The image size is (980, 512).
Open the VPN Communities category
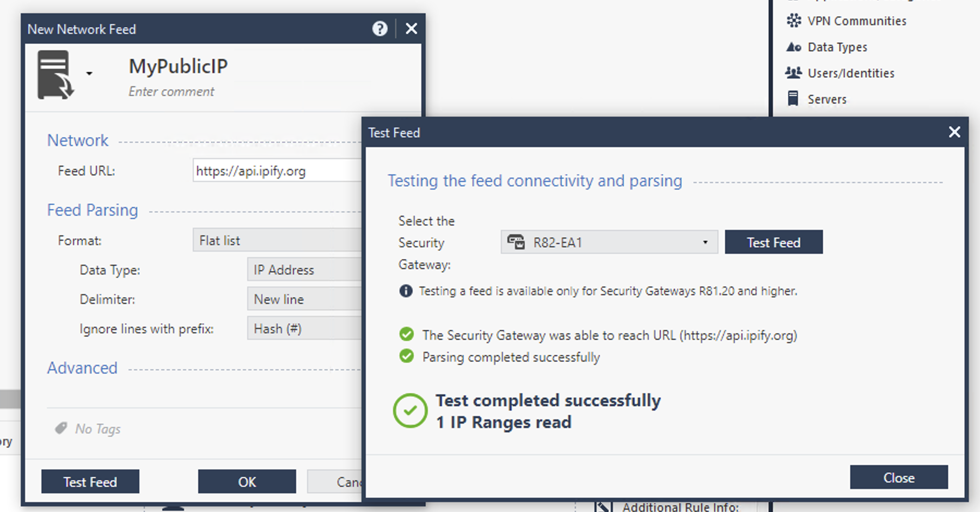846,21
